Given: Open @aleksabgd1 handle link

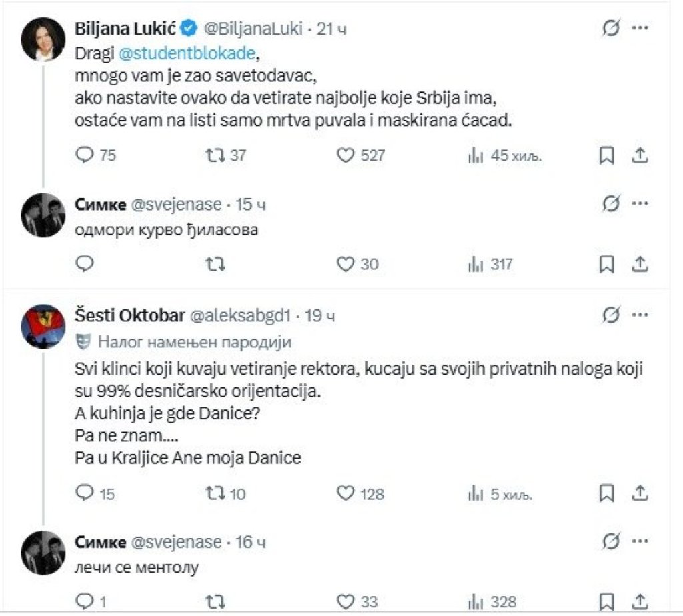Looking at the screenshot, I should 240,315.
